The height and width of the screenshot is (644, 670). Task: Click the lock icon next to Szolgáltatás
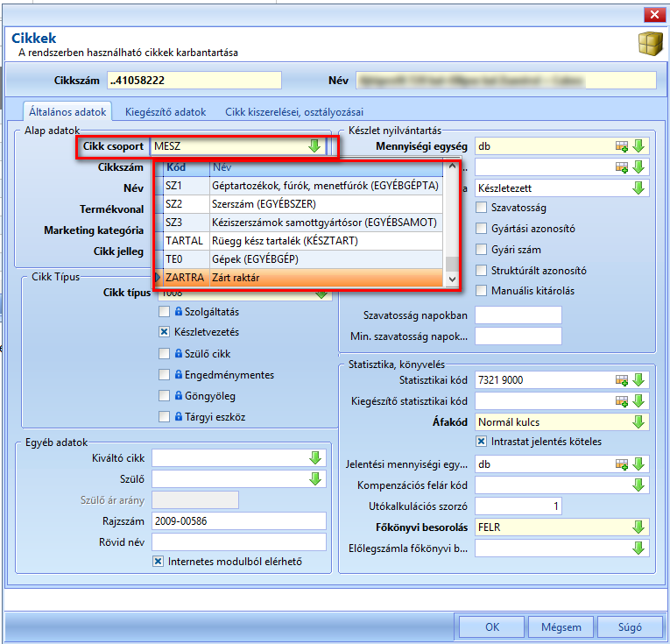click(179, 312)
